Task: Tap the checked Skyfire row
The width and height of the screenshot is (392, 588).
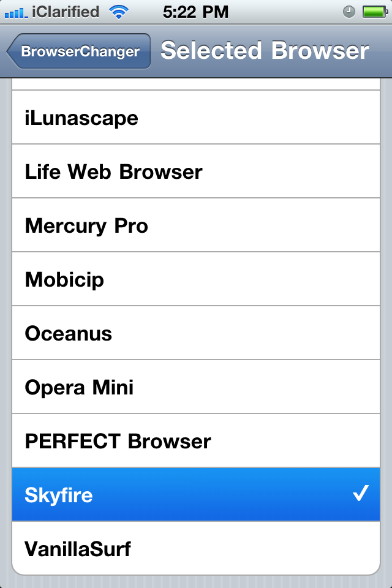Action: click(x=184, y=494)
